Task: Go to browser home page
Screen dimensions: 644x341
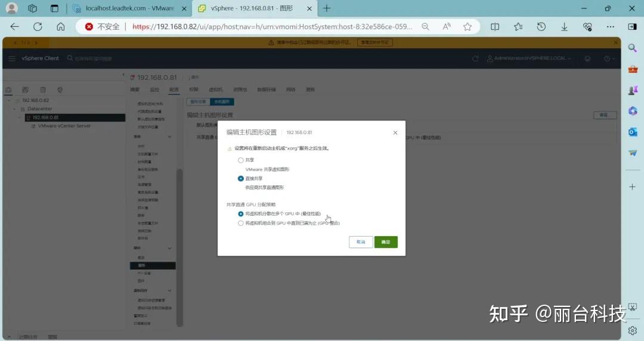Action: tap(61, 27)
